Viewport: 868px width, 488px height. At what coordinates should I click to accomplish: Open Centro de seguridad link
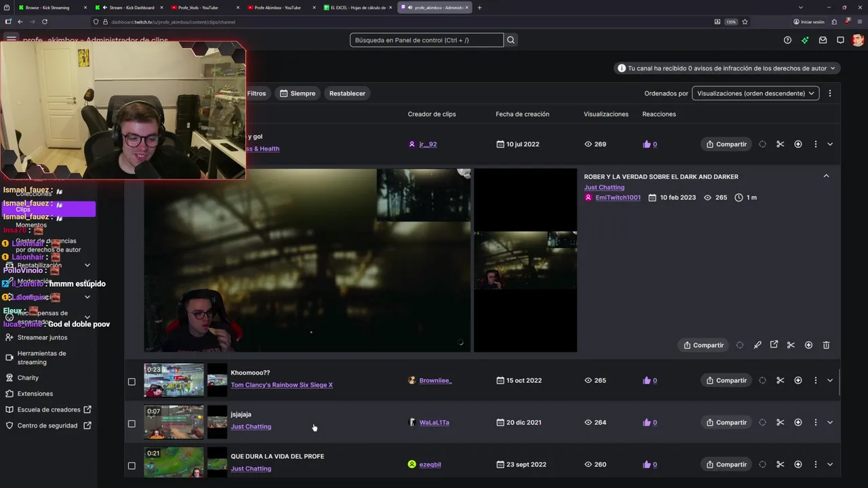(x=47, y=426)
